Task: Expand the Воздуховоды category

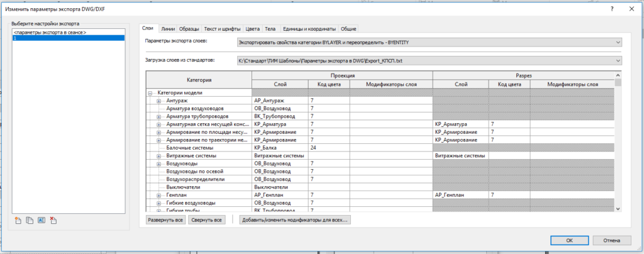Action: pos(159,163)
